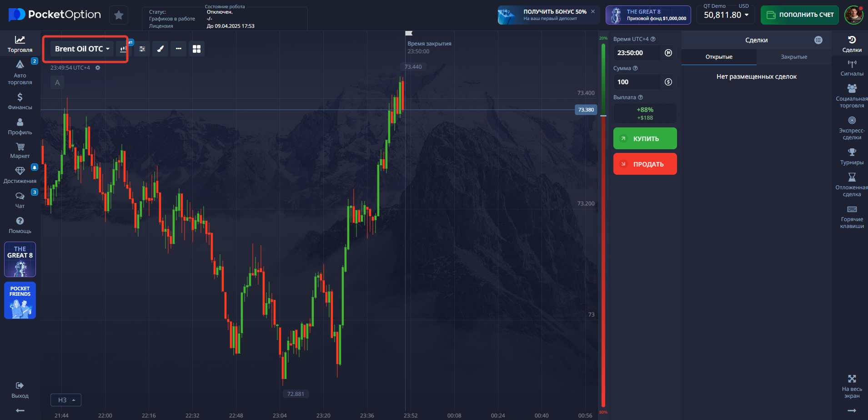Switch to the Закрытые trades tab

[x=794, y=57]
